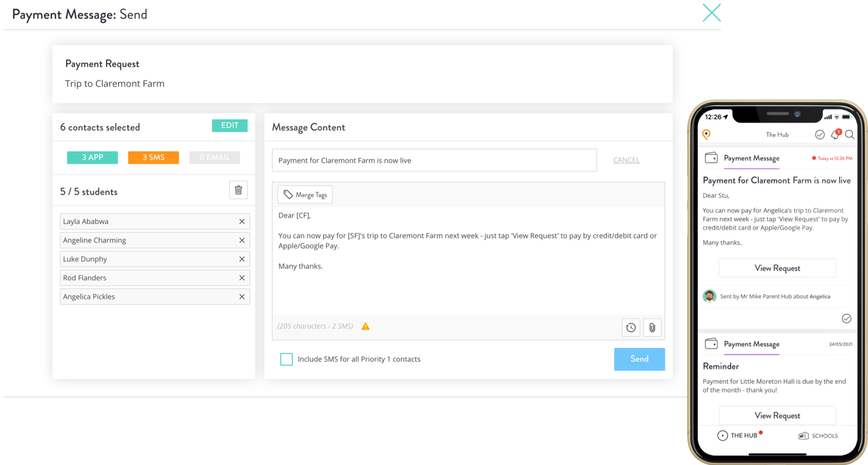This screenshot has height=465, width=868.
Task: Switch to THE HUB tab in the phone
Action: (740, 435)
